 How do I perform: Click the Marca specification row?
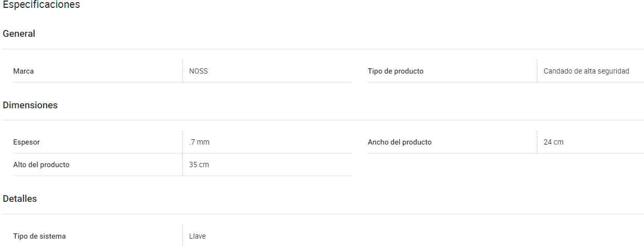(182, 71)
